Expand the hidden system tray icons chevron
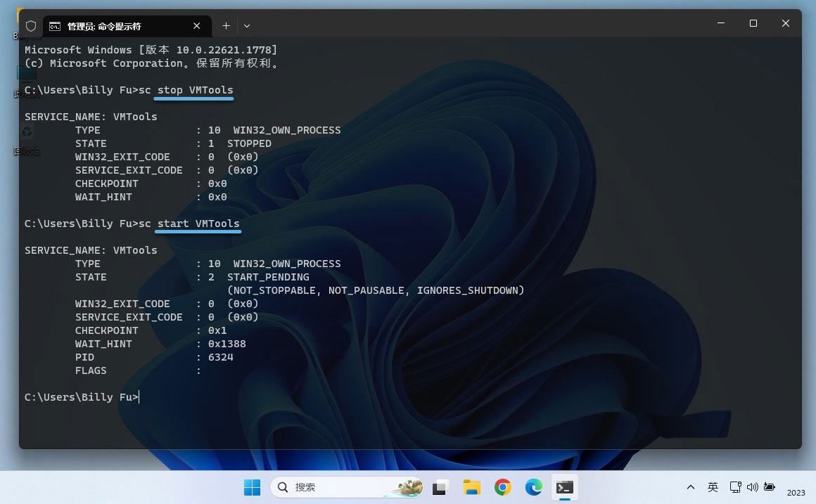The height and width of the screenshot is (504, 816). [691, 487]
